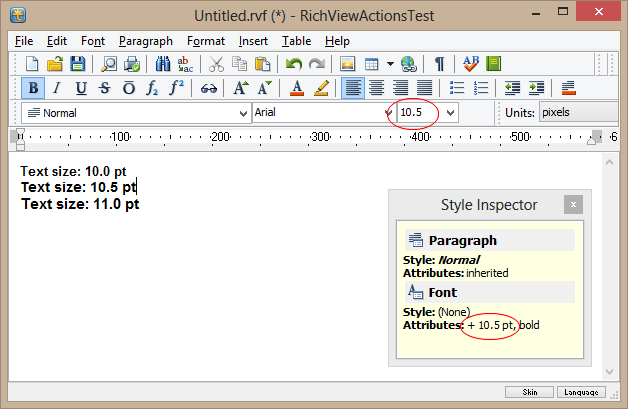Click the Save document icon
The image size is (628, 409).
[x=77, y=64]
